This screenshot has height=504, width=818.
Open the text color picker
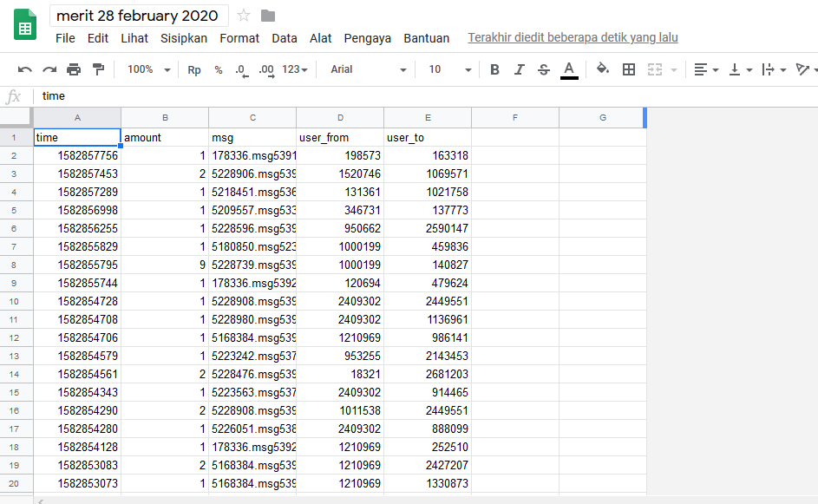coord(569,70)
